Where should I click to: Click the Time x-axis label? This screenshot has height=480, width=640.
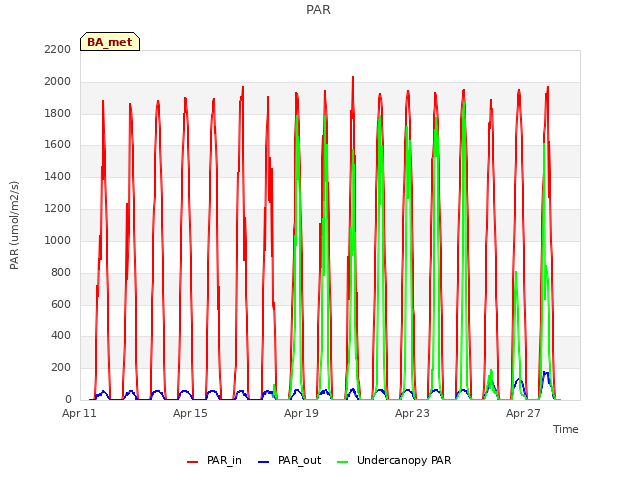[566, 429]
